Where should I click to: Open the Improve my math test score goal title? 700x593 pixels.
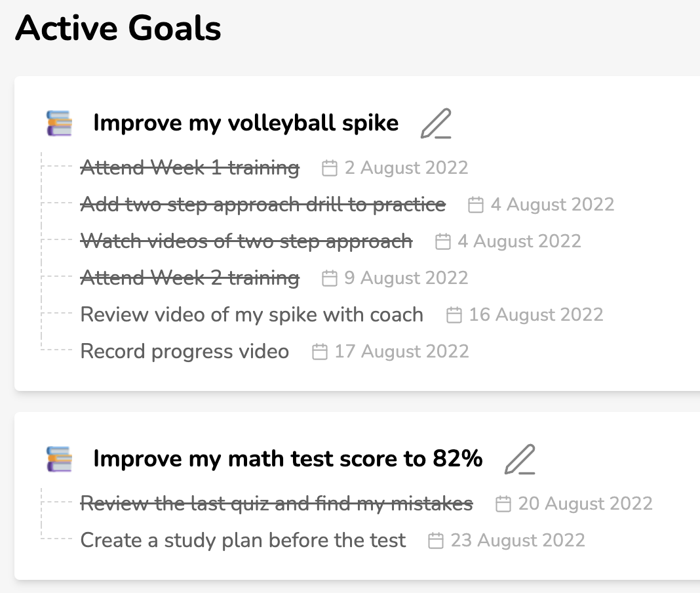pyautogui.click(x=288, y=459)
